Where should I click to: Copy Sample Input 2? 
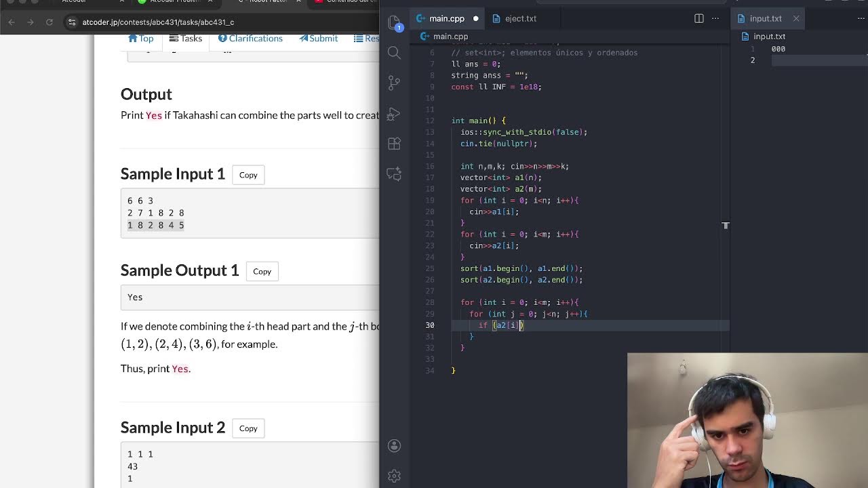tap(248, 428)
